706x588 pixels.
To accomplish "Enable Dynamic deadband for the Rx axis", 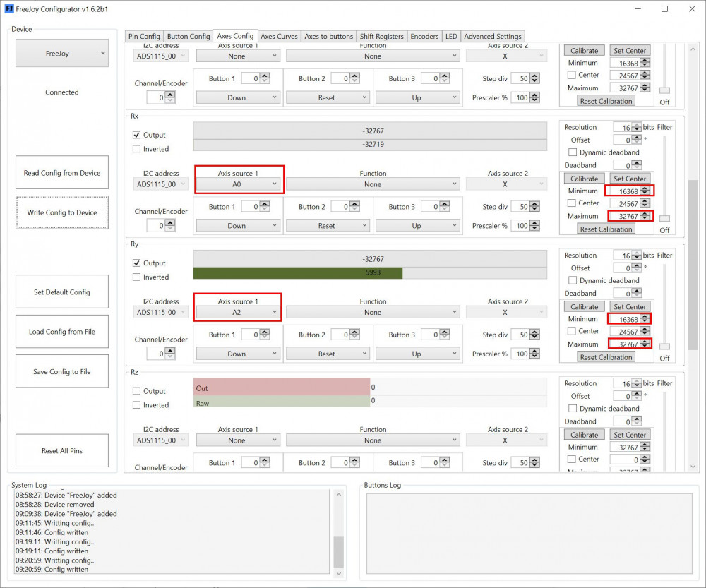I will coord(573,152).
